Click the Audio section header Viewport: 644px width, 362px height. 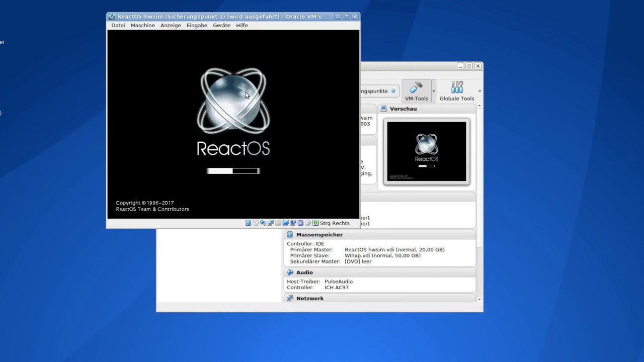point(380,273)
